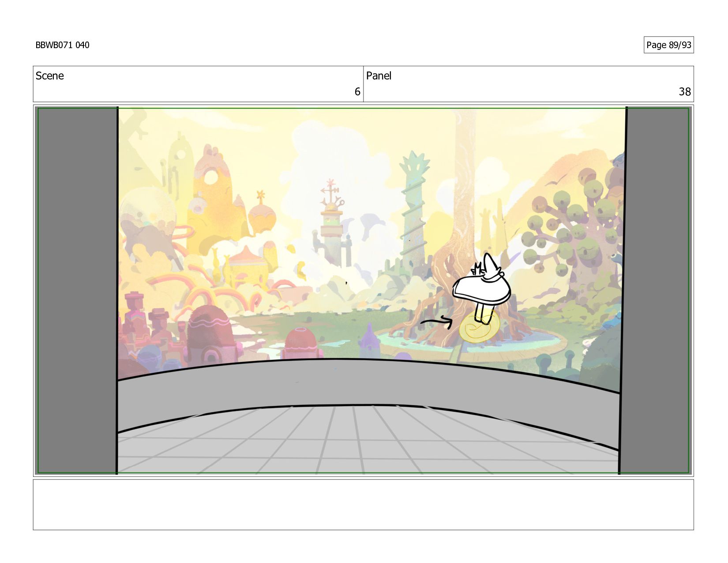Click the 'Page 89/93' page indicator
Viewport: 728px width, 563px height.
click(668, 45)
